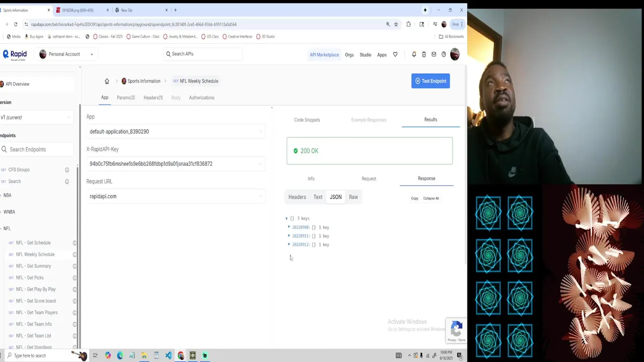Collapse the root 3 keys JSON node
This screenshot has height=362, width=644.
[x=287, y=219]
